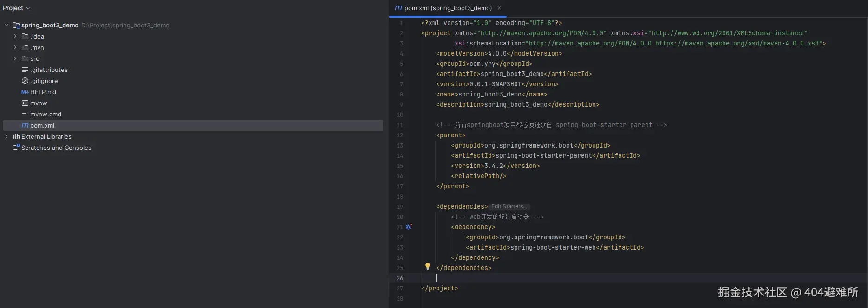
Task: Click the closing </dependencies> tag
Action: point(463,268)
